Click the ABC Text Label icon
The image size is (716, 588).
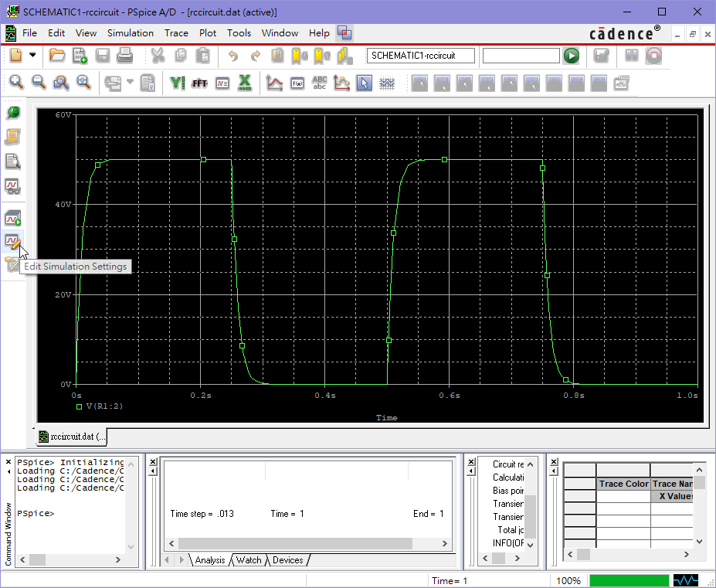pos(320,83)
